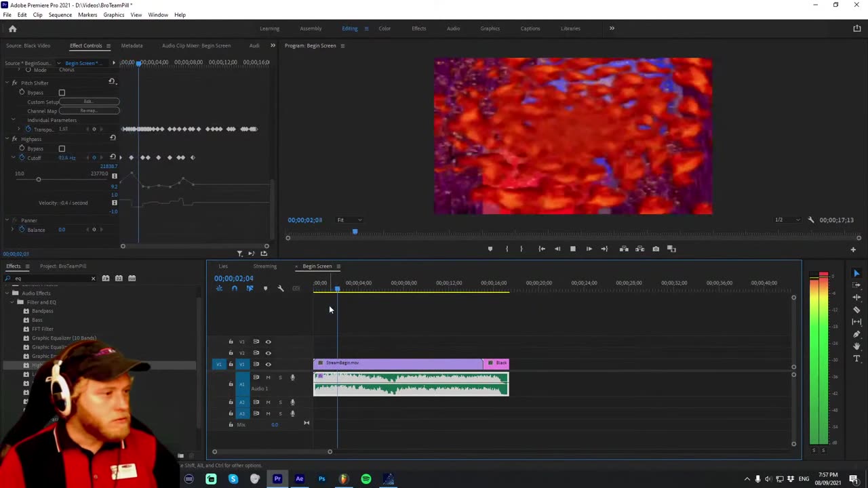This screenshot has height=488, width=868.
Task: Reset the Highpass effect
Action: click(113, 138)
